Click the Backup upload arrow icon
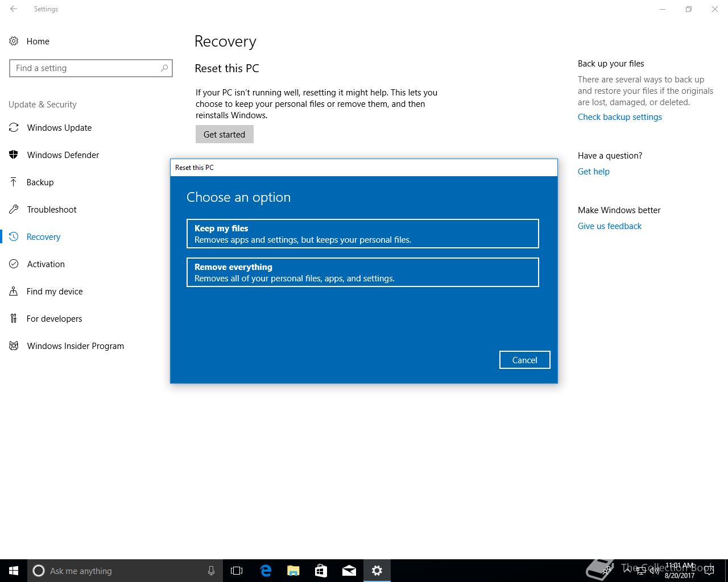Screen dimensions: 728x582 (14, 182)
